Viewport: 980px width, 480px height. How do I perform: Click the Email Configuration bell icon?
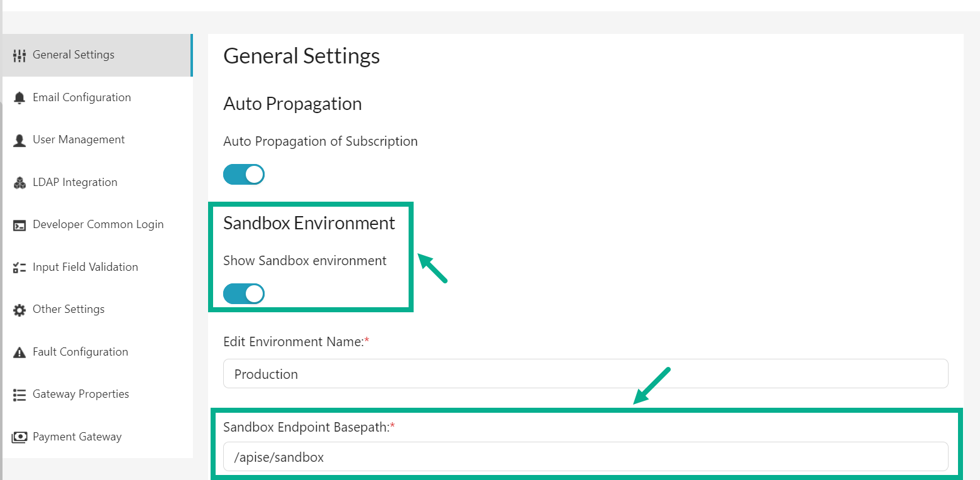[x=19, y=97]
